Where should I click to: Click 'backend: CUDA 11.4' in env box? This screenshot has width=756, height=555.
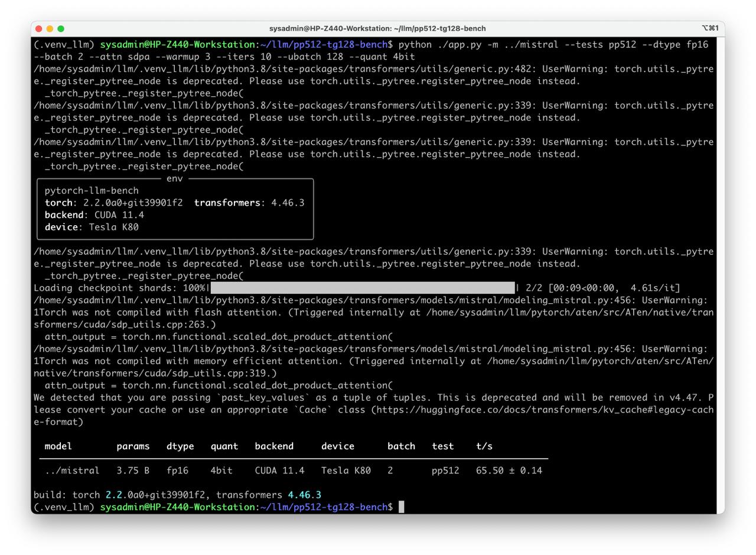coord(94,215)
